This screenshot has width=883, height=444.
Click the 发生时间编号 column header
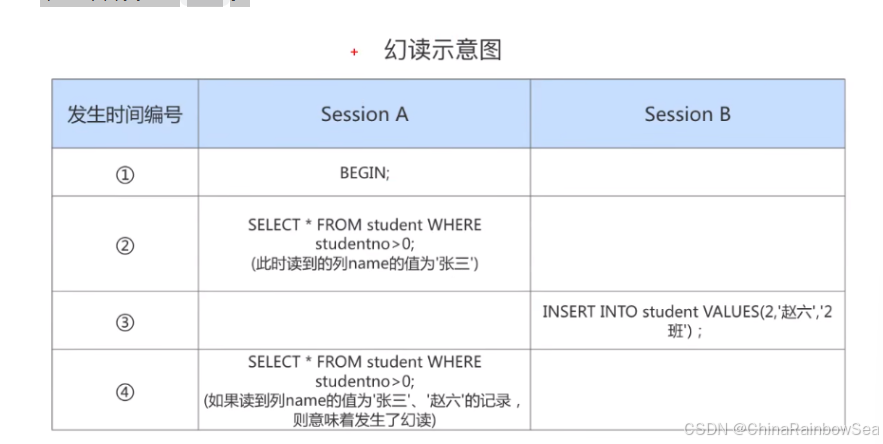coord(125,114)
